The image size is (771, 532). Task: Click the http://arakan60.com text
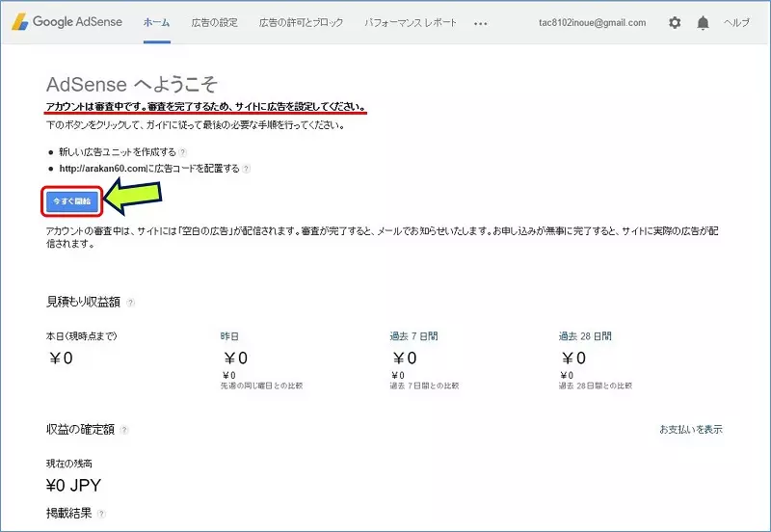(102, 169)
